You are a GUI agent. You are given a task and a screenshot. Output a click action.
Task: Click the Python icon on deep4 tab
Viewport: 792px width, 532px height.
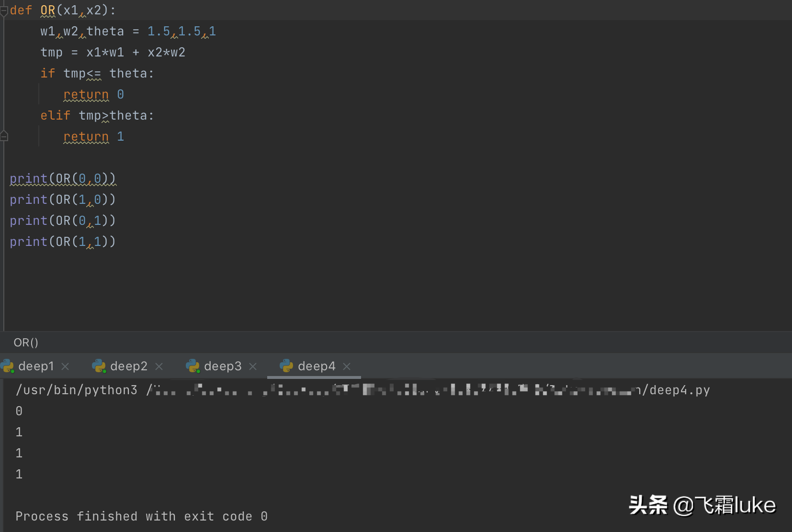(286, 366)
